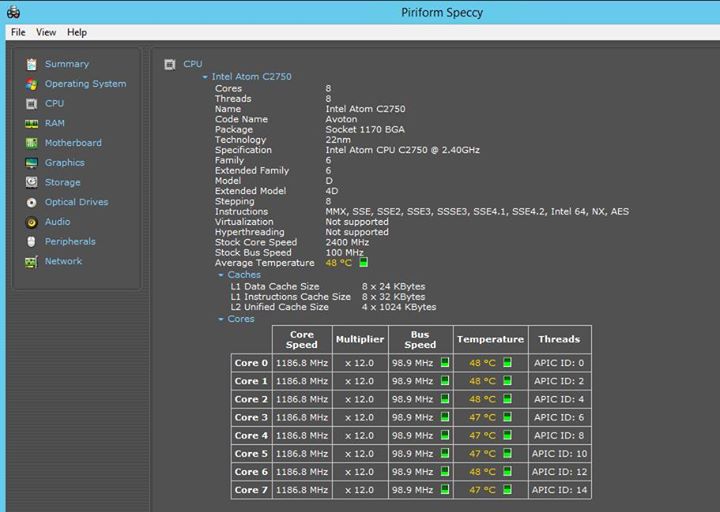This screenshot has height=512, width=720.
Task: Click the 'Avoton' code name value
Action: point(341,119)
